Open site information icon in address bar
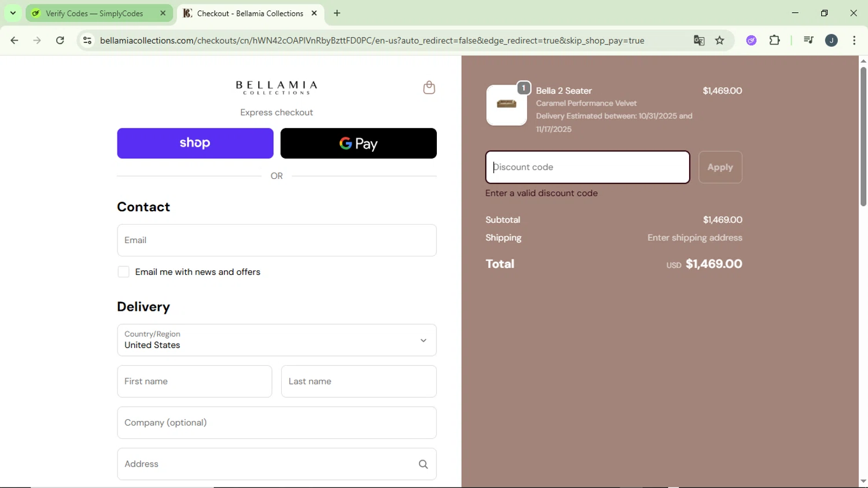The height and width of the screenshot is (488, 868). click(87, 41)
